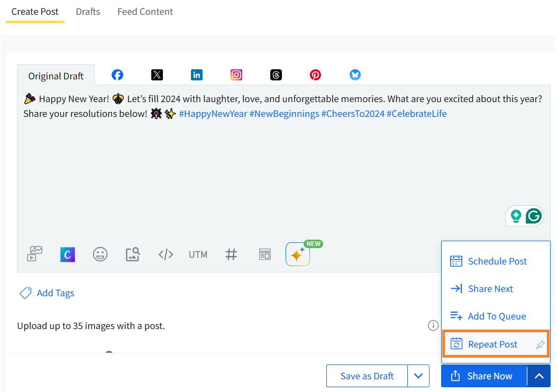Image resolution: width=558 pixels, height=392 pixels.
Task: Insert a hashtag using the # icon
Action: point(231,254)
